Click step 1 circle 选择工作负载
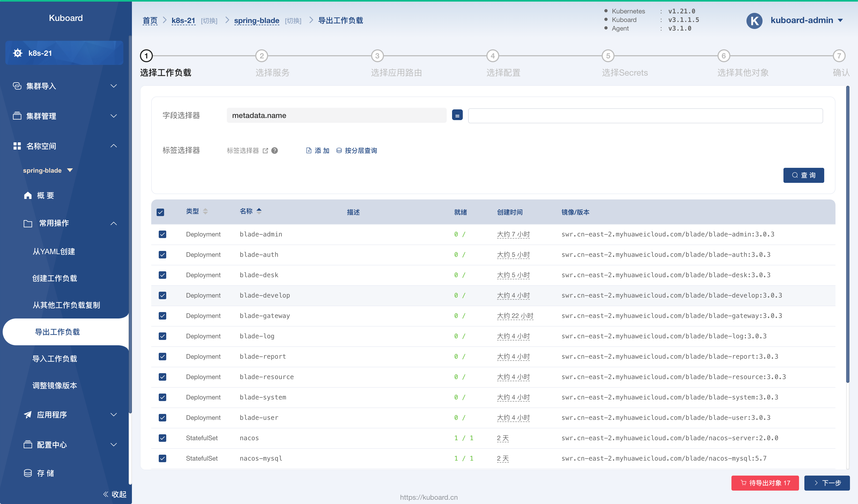This screenshot has height=504, width=858. (x=146, y=56)
